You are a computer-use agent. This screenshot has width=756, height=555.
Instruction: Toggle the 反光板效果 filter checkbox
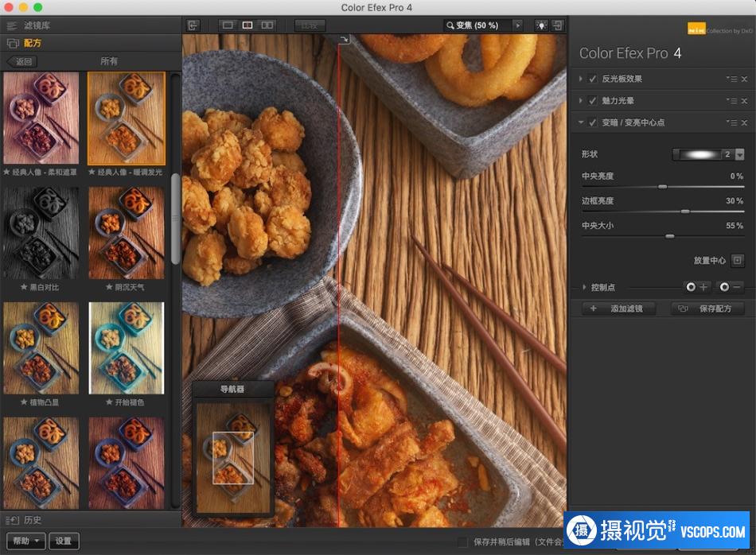coord(593,79)
